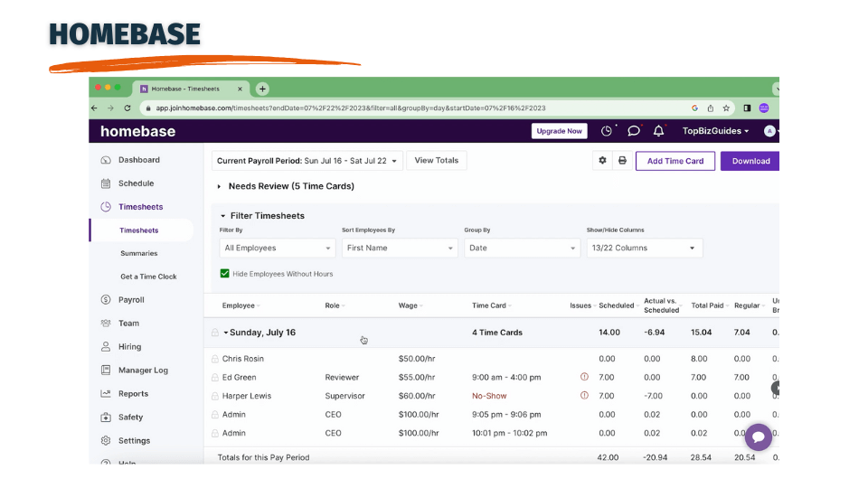This screenshot has height=488, width=868.
Task: Click the Manager Log icon
Action: (x=106, y=371)
